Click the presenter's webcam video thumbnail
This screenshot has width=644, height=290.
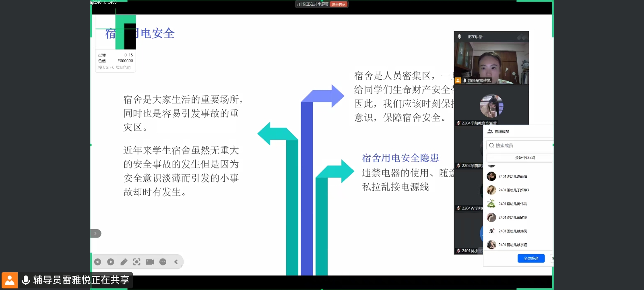click(491, 62)
